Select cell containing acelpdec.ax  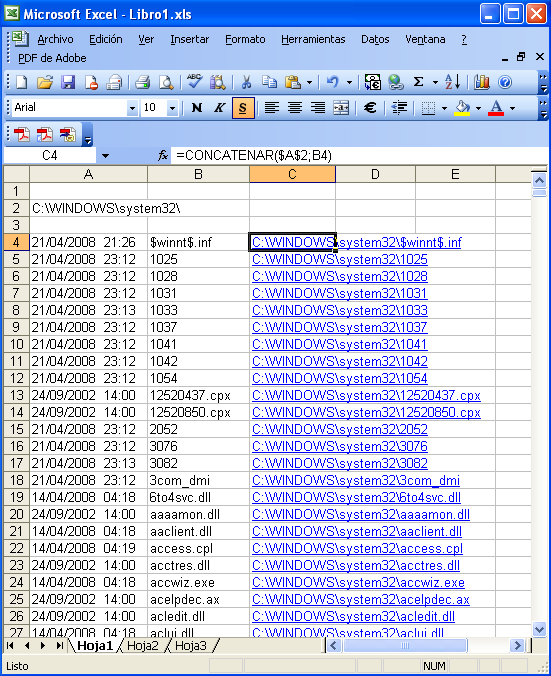(198, 600)
